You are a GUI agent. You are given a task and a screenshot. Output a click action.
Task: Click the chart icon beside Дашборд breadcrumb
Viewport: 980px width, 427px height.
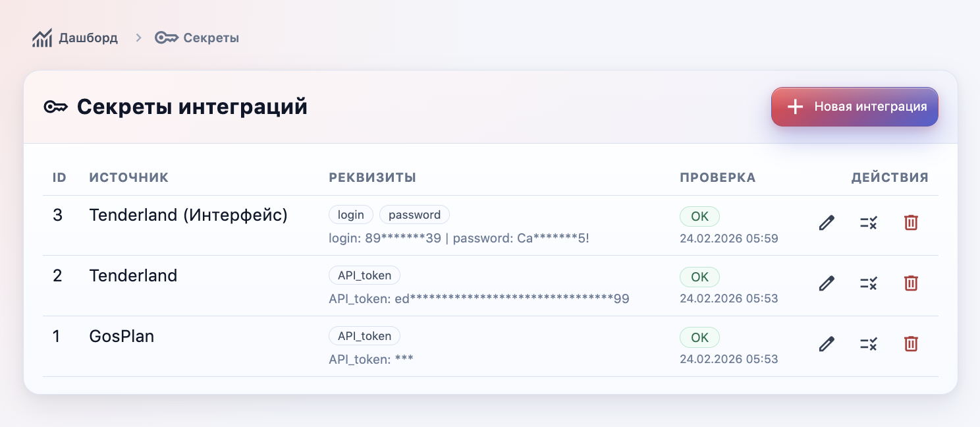point(41,38)
